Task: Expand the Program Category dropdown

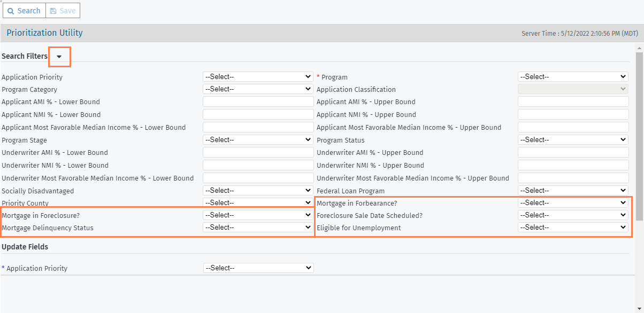Action: tap(258, 89)
